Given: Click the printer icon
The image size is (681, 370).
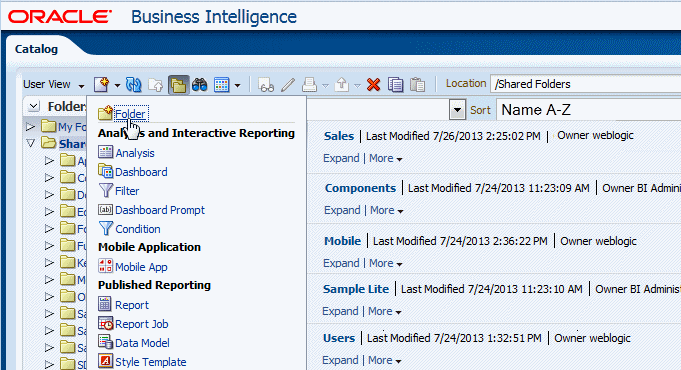Looking at the screenshot, I should coord(309,85).
